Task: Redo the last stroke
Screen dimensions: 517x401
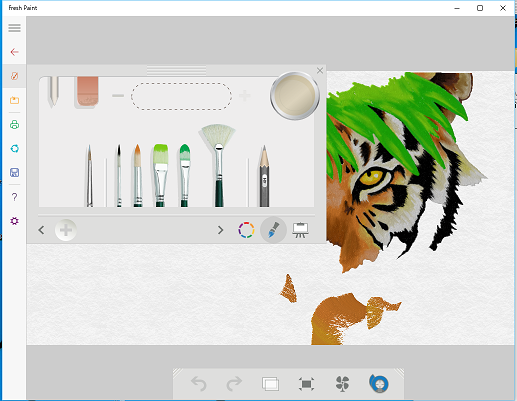Action: [x=234, y=384]
